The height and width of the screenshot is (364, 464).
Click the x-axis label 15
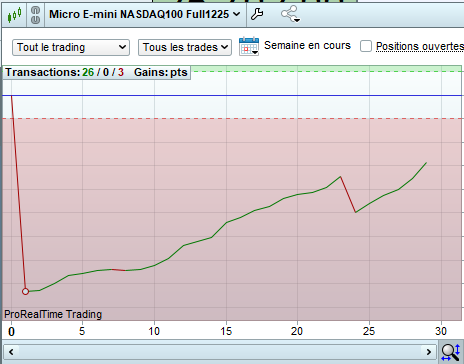[x=226, y=331]
